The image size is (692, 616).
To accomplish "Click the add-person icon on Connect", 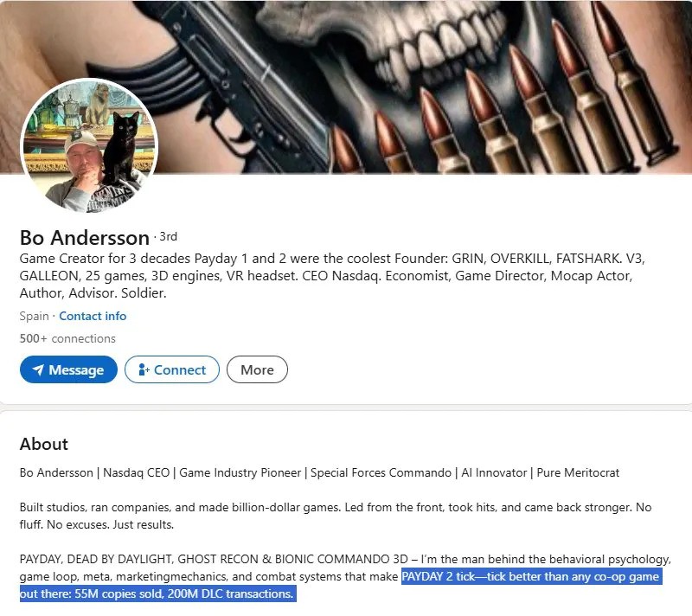I will [x=144, y=369].
